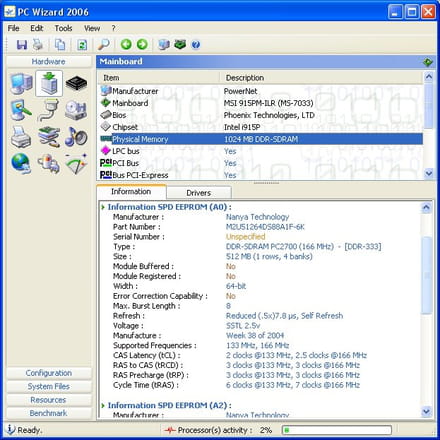
Task: Click green diamond icon in Mainboard header
Action: 428,62
